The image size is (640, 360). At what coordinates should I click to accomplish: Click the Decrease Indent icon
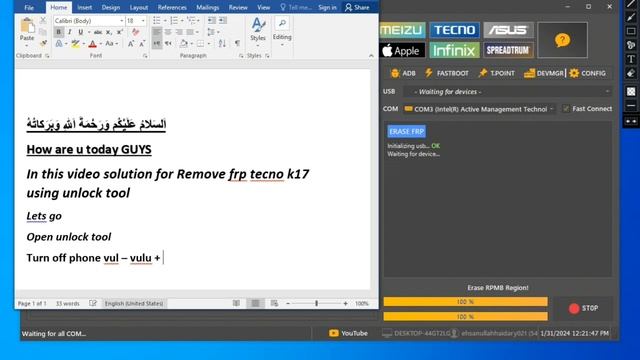[x=211, y=20]
